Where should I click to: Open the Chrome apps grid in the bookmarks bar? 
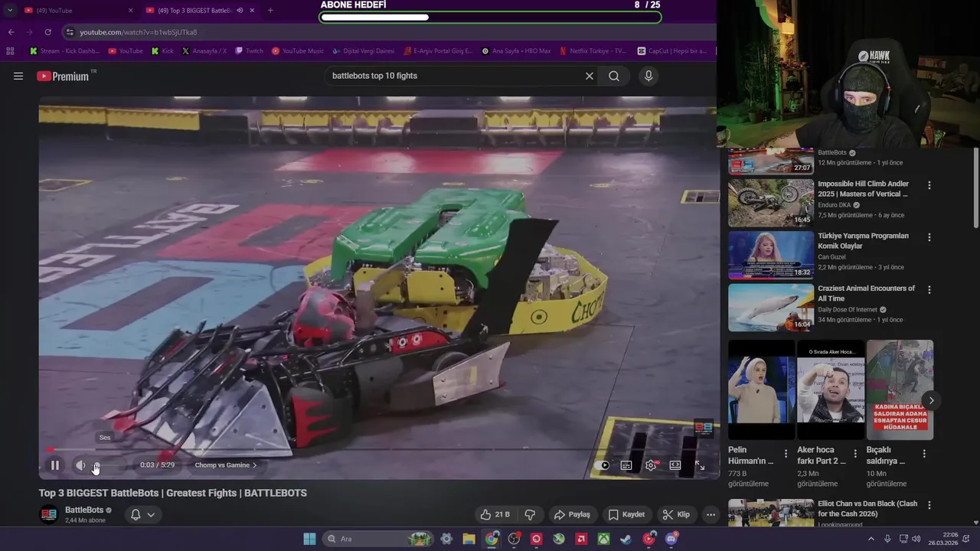pyautogui.click(x=10, y=51)
